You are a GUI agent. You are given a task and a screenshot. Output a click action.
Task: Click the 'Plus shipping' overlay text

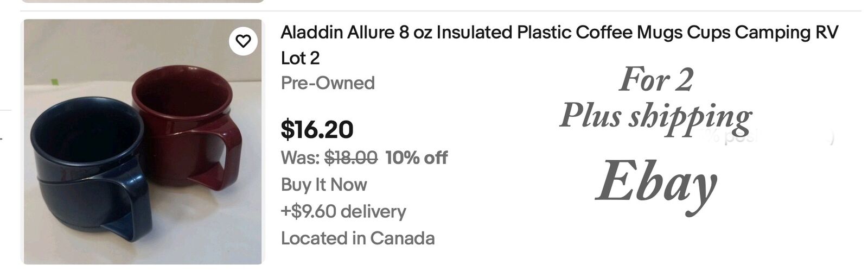pyautogui.click(x=655, y=117)
